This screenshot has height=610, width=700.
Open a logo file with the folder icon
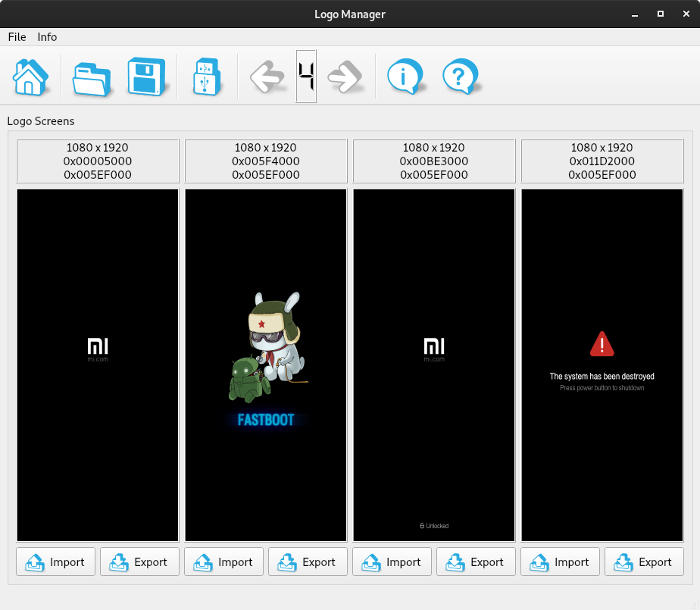(x=92, y=79)
